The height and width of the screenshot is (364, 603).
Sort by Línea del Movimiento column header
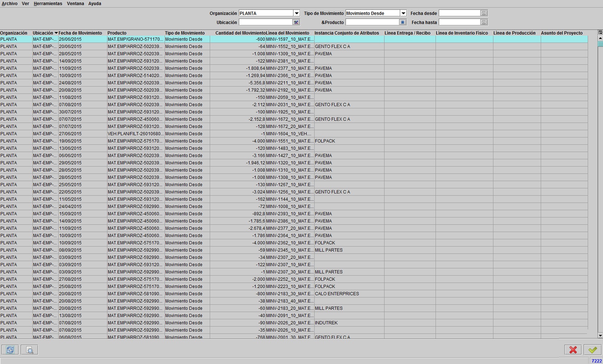pos(290,33)
